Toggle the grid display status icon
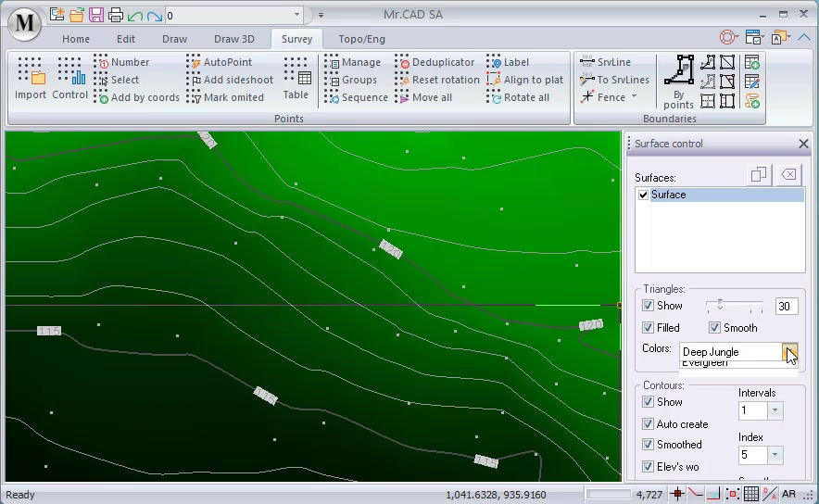The image size is (819, 504). 750,494
